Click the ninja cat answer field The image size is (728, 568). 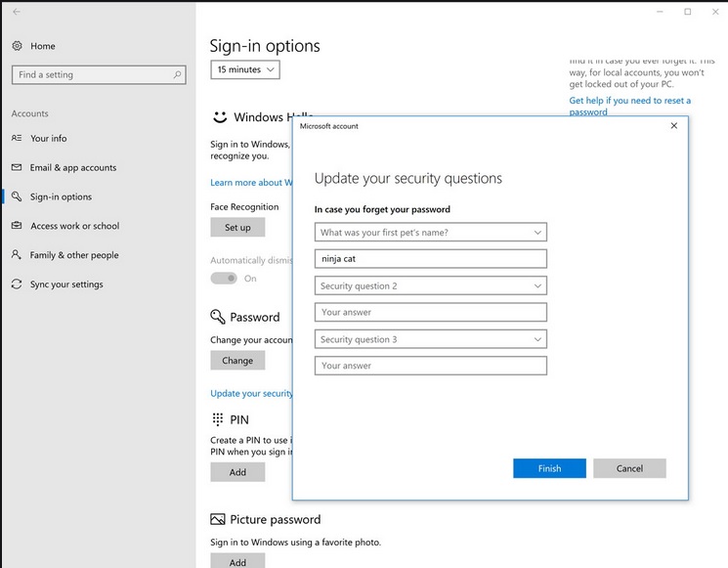click(430, 259)
